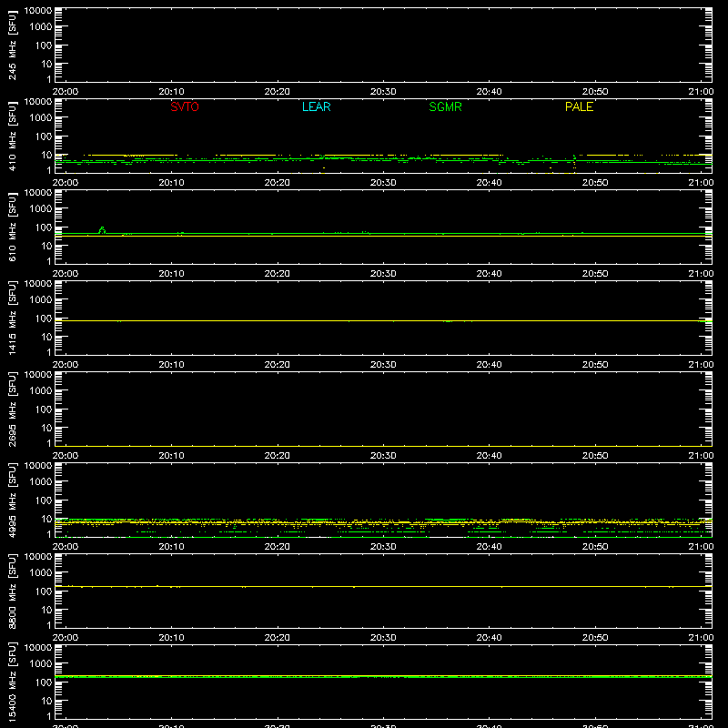728x728 pixels.
Task: Click the 10000 tick on 8800 MHz axis
Action: [x=38, y=557]
